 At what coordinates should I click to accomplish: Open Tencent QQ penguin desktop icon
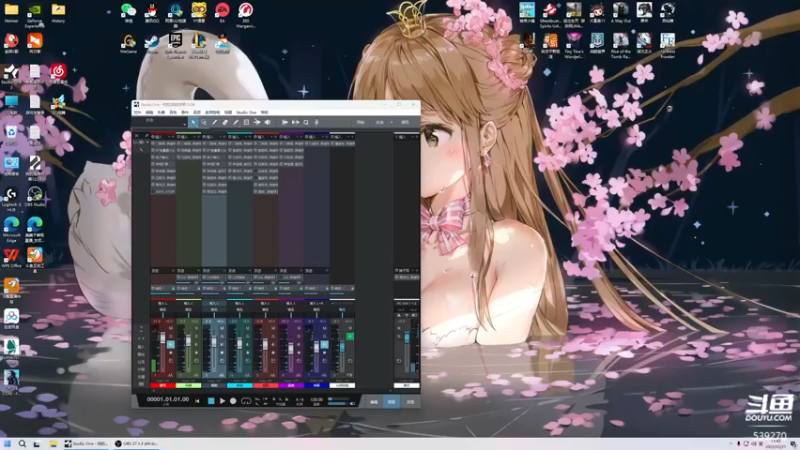(152, 12)
